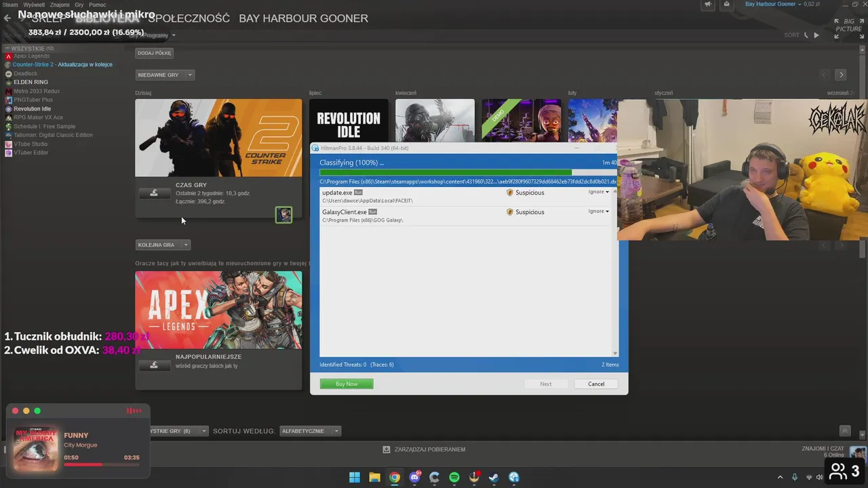
Task: Select Apex Legends in the library list
Action: [x=31, y=56]
